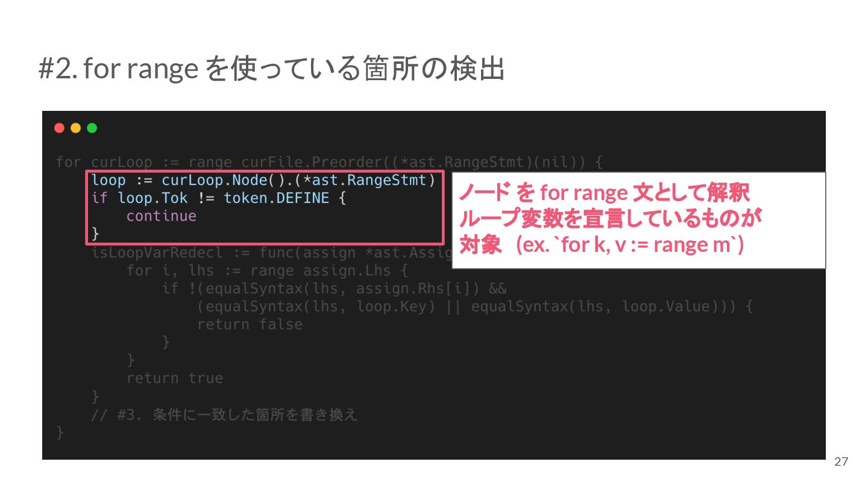Click the pink continue keyword

click(x=161, y=216)
